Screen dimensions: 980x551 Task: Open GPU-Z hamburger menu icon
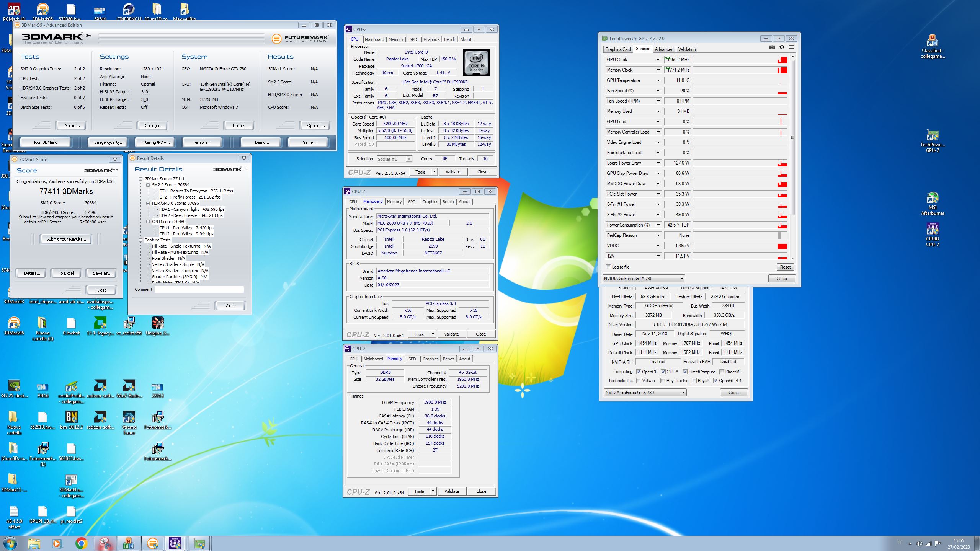(x=792, y=47)
